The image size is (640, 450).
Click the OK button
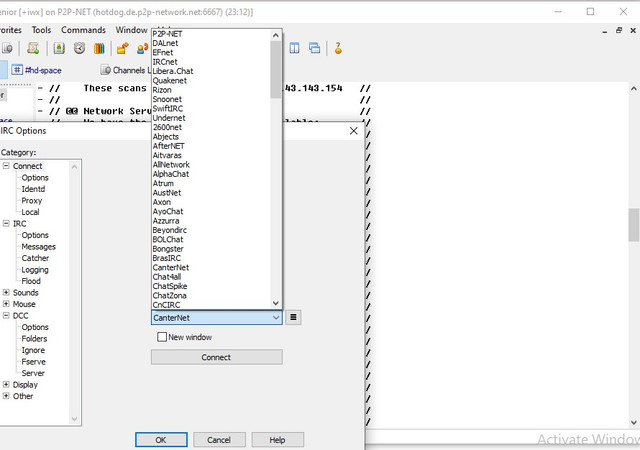point(161,440)
